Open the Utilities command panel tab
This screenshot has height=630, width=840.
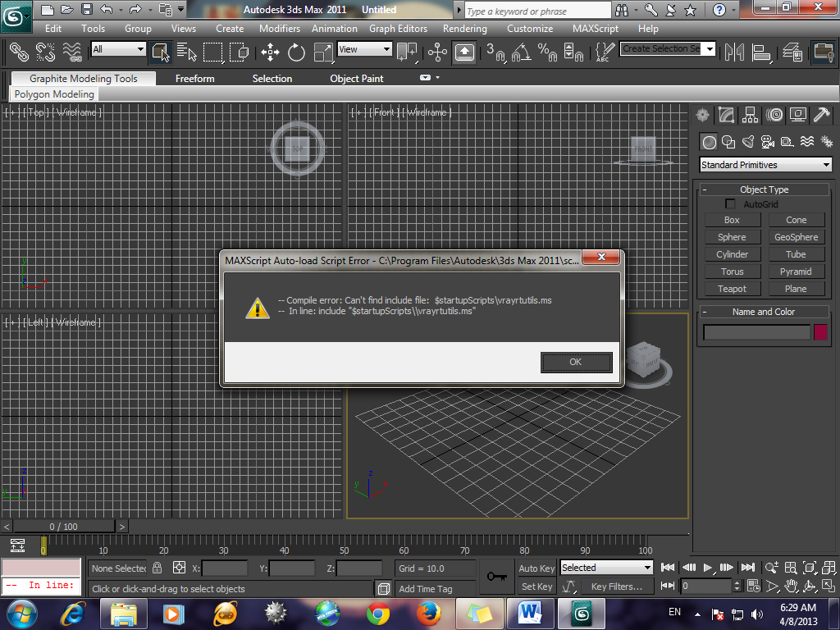[822, 115]
